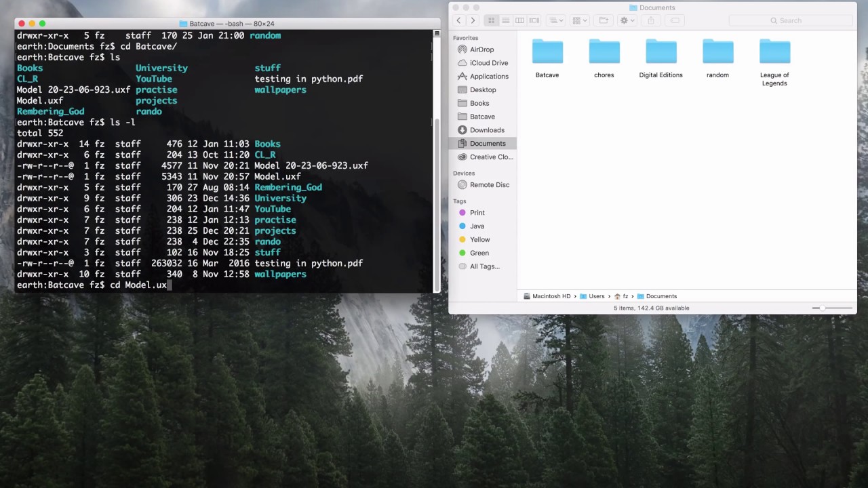Open the Arrange items dropdown in Finder
Image resolution: width=868 pixels, height=488 pixels.
tap(556, 20)
